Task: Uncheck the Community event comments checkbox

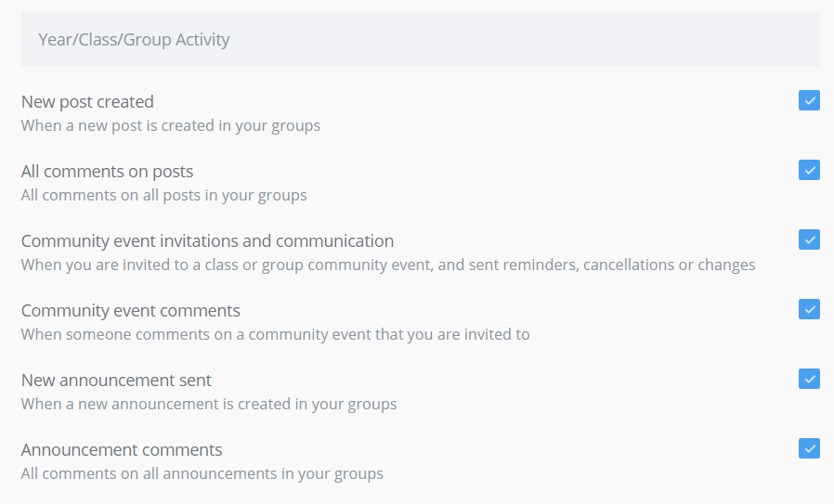Action: [809, 309]
